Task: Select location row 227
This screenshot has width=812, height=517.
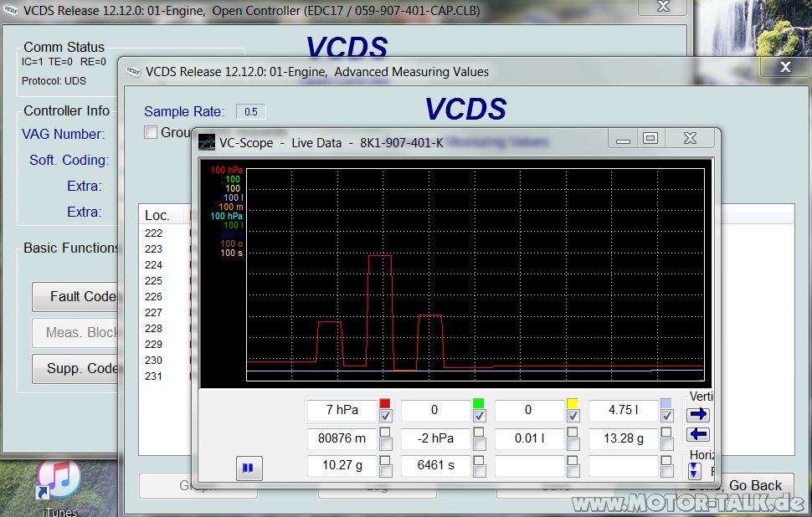Action: tap(154, 313)
